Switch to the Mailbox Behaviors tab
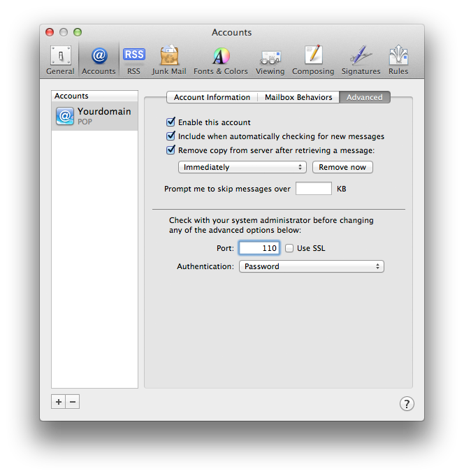 [x=298, y=97]
